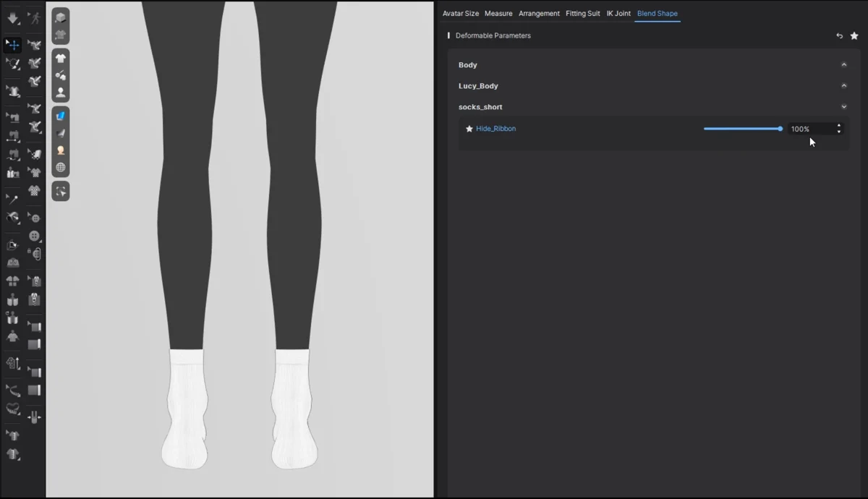Choose the lasso Select Mesh tool
868x499 pixels.
point(12,64)
